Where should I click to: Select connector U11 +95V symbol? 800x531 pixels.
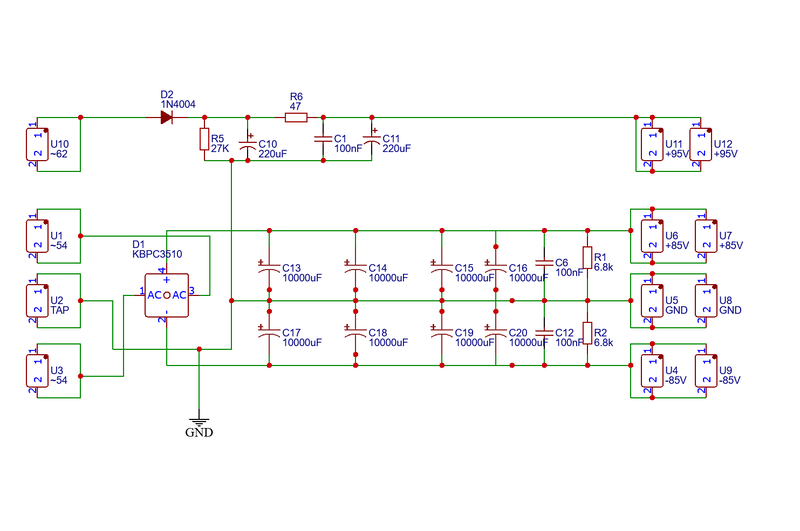pyautogui.click(x=652, y=144)
